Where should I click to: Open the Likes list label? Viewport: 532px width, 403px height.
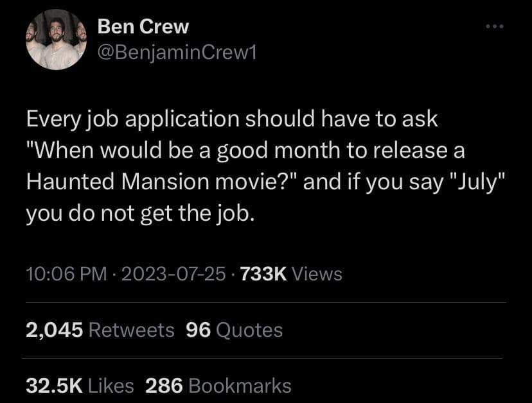[x=111, y=386]
